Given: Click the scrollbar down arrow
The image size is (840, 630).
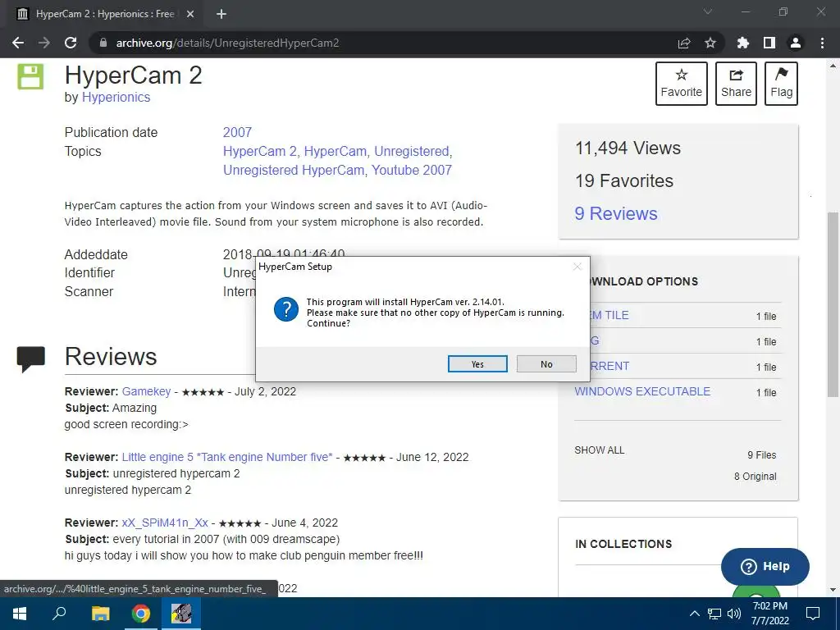Looking at the screenshot, I should 833,590.
